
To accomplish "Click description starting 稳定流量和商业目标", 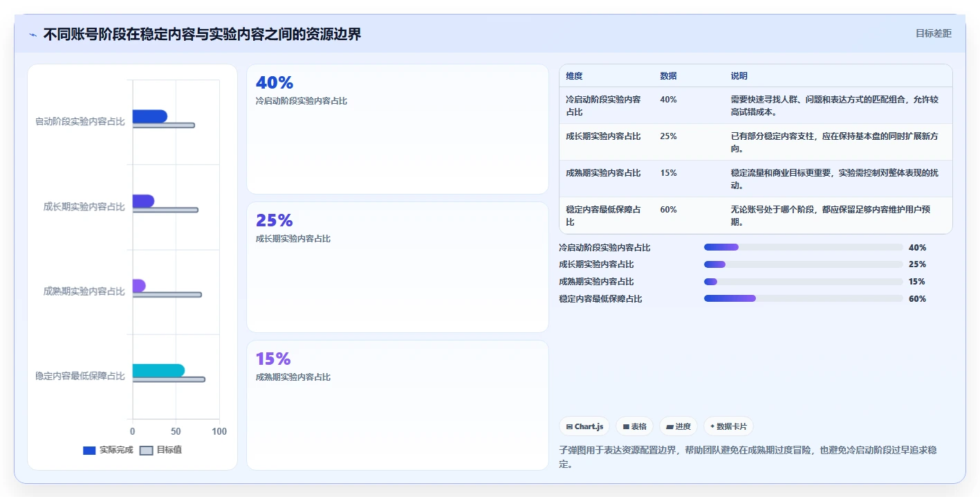I will pos(835,179).
